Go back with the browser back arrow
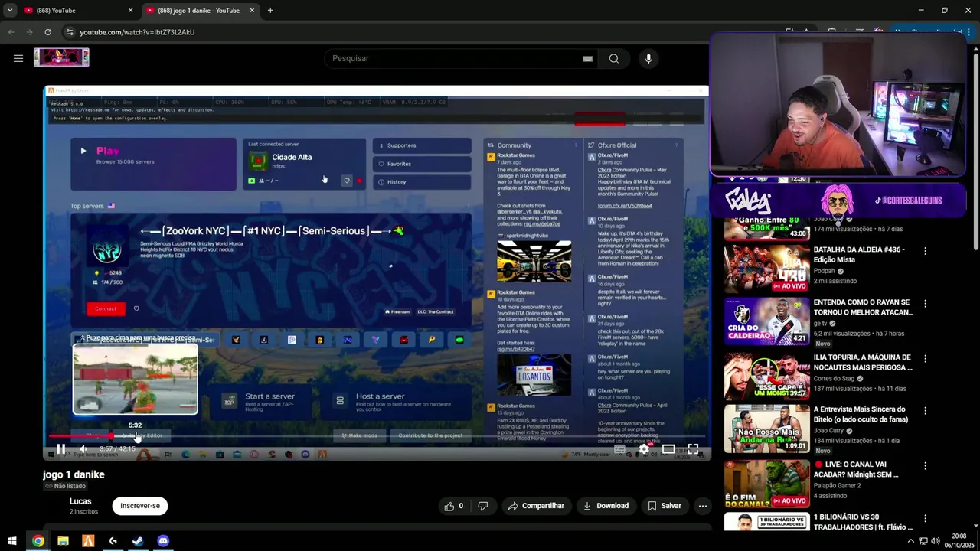Viewport: 980px width, 551px height. click(11, 32)
